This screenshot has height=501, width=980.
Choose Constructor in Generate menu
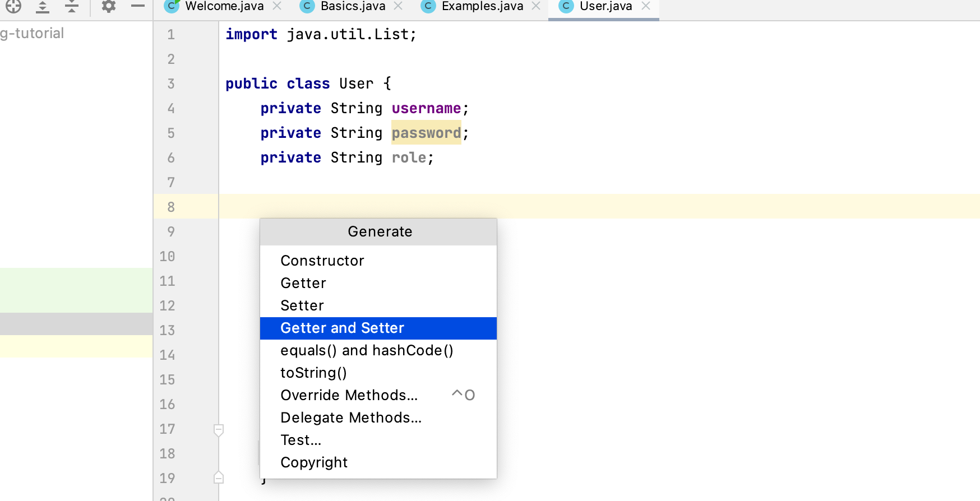tap(378, 261)
